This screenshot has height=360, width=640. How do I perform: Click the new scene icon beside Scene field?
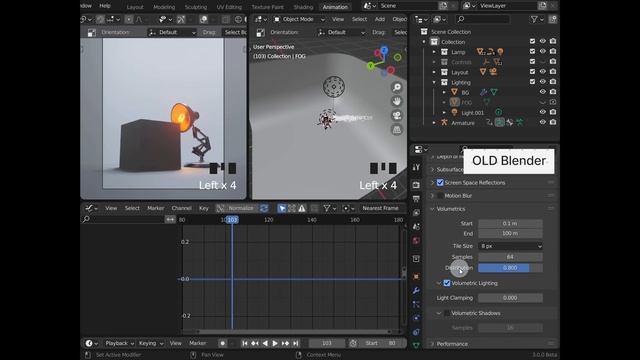pyautogui.click(x=443, y=6)
